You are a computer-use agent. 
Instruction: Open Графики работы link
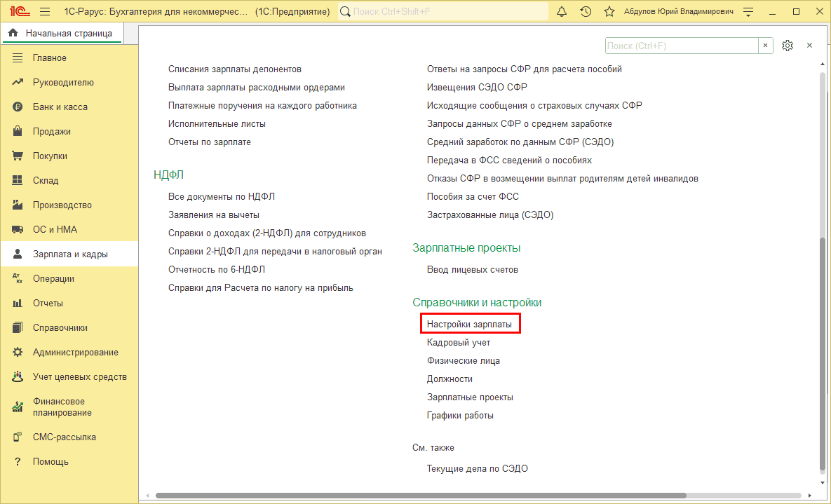(x=460, y=416)
